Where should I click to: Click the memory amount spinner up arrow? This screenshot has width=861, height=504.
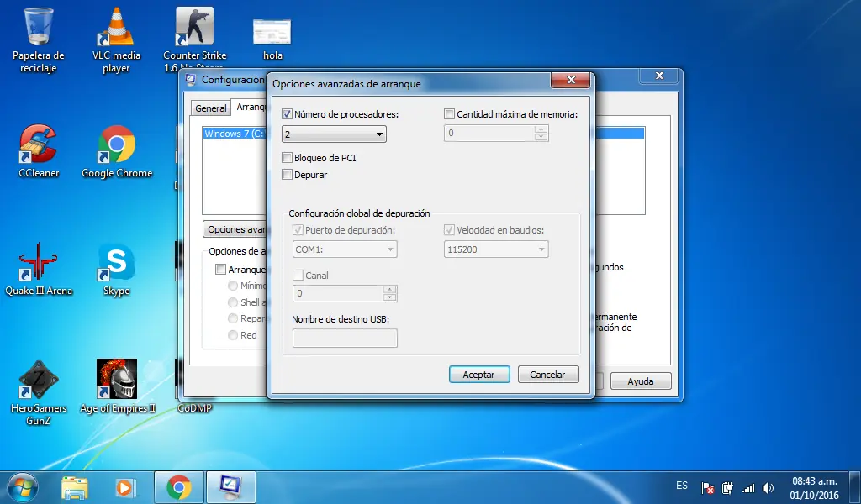click(x=541, y=129)
